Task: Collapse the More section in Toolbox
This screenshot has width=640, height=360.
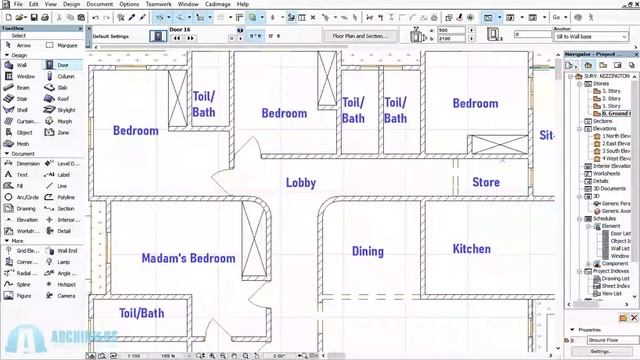Action: click(x=7, y=241)
